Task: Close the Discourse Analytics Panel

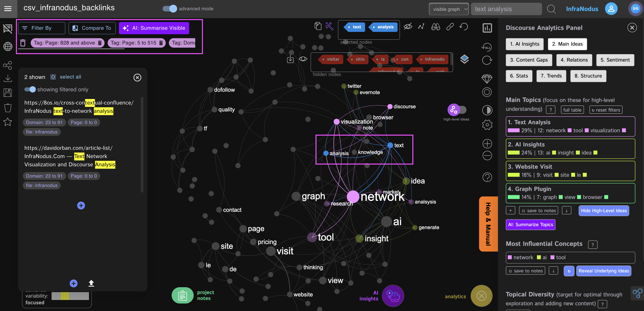Action: 632,28
